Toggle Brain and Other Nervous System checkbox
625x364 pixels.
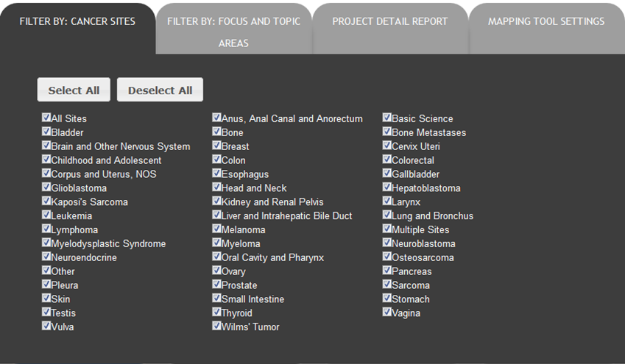click(46, 146)
